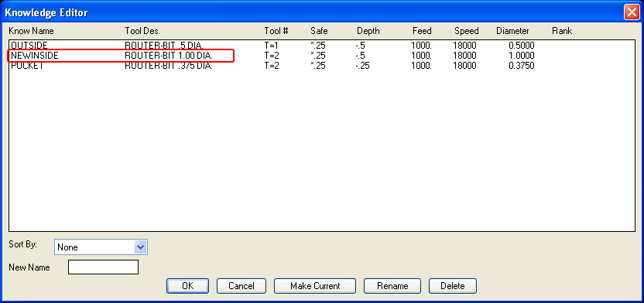
Task: Click the 0.3750 diameter value
Action: 522,66
